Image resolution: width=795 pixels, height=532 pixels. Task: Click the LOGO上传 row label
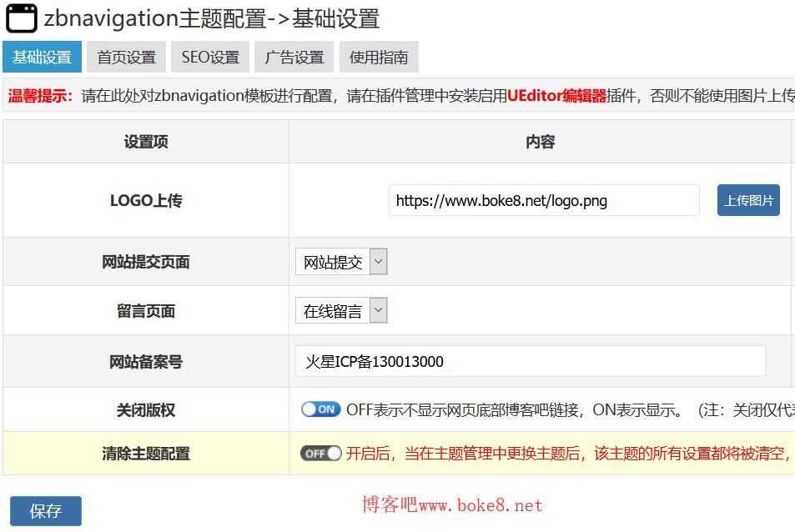[x=146, y=201]
